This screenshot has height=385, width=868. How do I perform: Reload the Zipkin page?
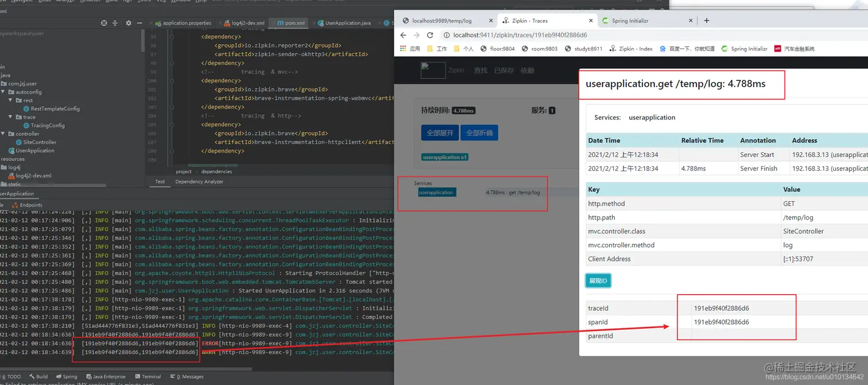(430, 35)
